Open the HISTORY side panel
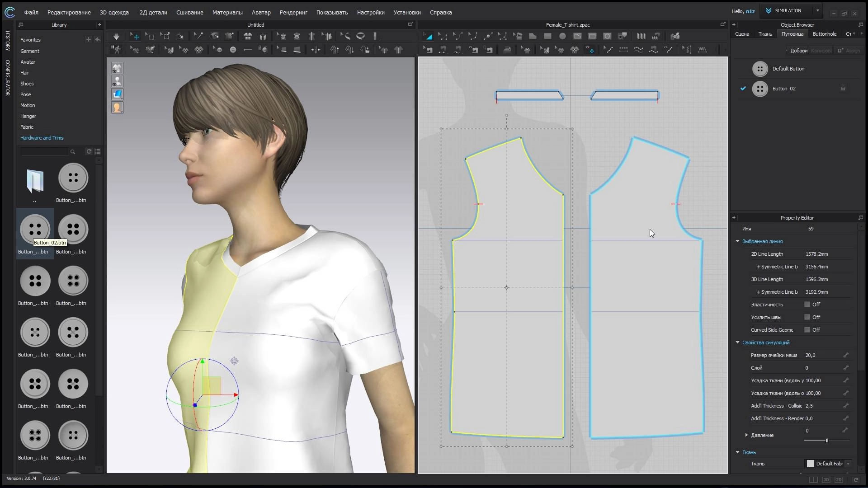 (x=7, y=41)
